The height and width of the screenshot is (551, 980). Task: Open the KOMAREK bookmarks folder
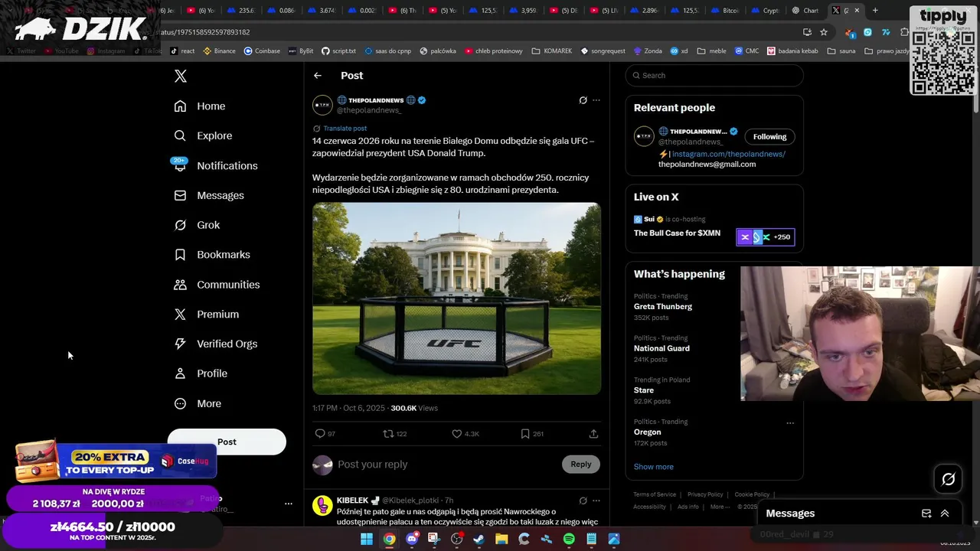click(551, 51)
